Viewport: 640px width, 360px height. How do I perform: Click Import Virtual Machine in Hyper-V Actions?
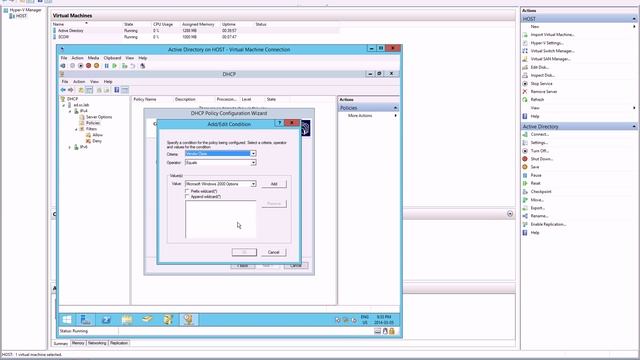[x=552, y=35]
